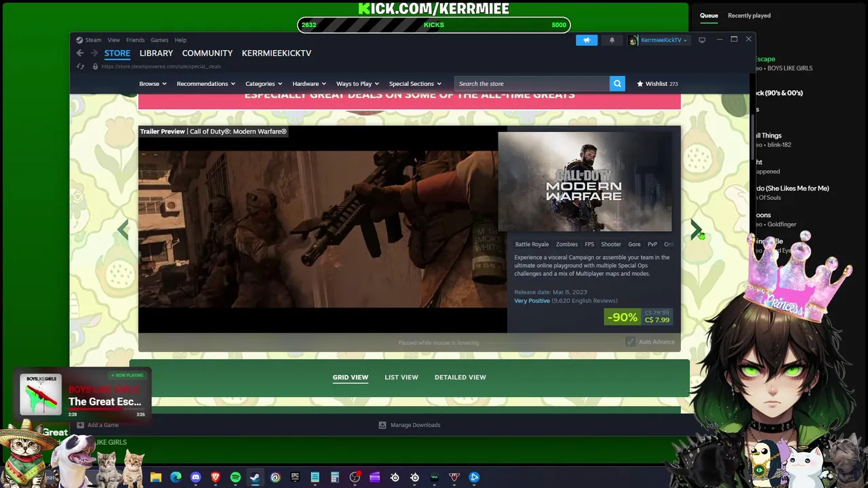Expand Categories dropdown

tap(264, 83)
